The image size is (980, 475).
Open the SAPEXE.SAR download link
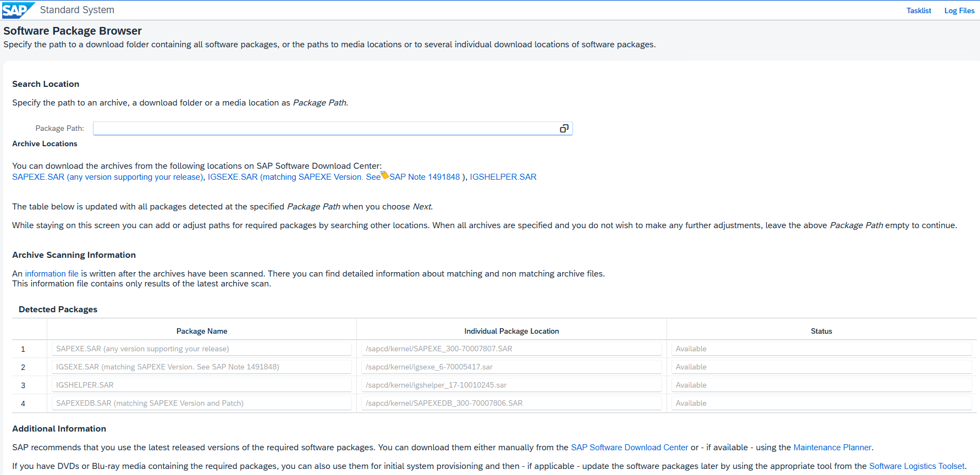tap(108, 177)
